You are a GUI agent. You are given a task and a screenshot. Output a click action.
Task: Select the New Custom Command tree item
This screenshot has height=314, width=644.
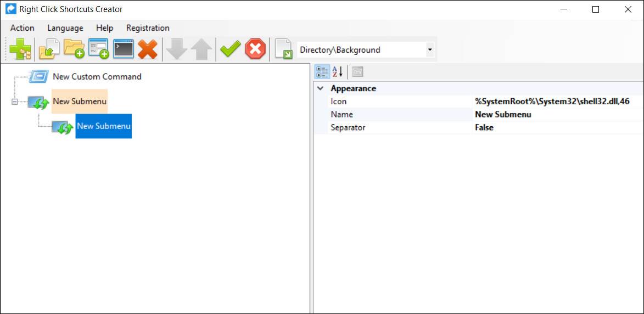[97, 77]
